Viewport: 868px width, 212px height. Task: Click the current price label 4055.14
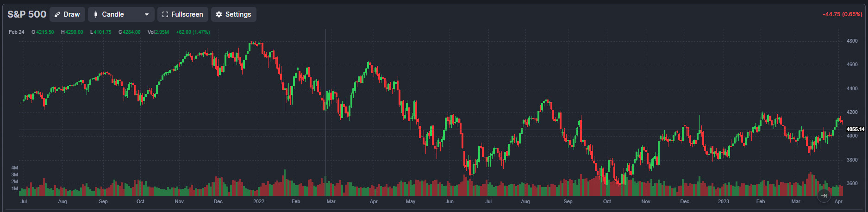[855, 130]
